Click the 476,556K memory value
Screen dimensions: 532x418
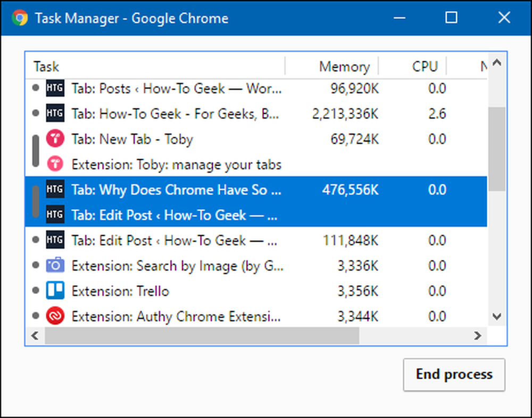point(351,190)
